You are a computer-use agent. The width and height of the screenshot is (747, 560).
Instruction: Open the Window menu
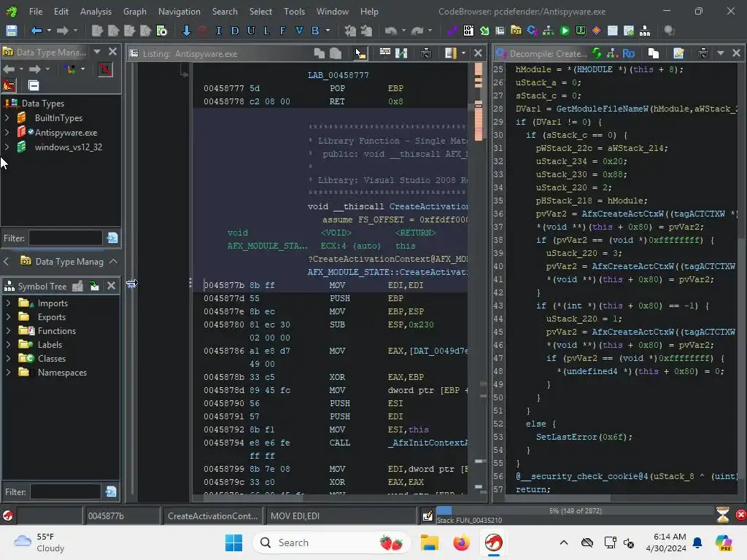(333, 12)
